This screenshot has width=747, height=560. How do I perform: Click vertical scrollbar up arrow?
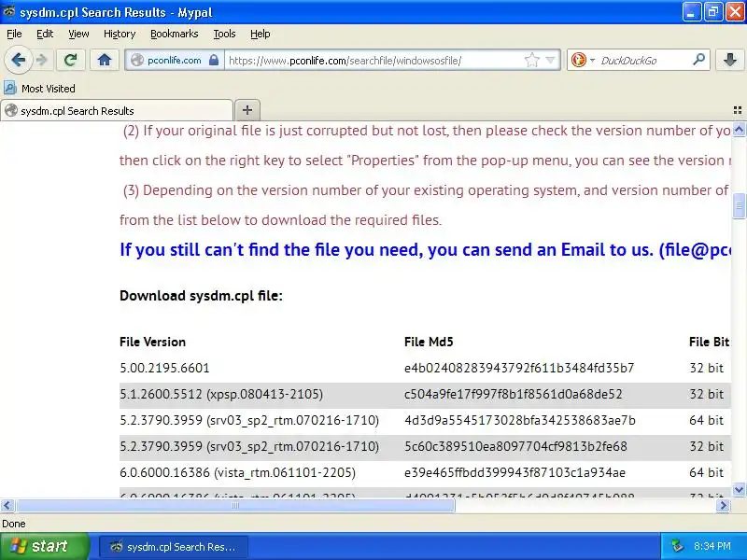pyautogui.click(x=739, y=129)
